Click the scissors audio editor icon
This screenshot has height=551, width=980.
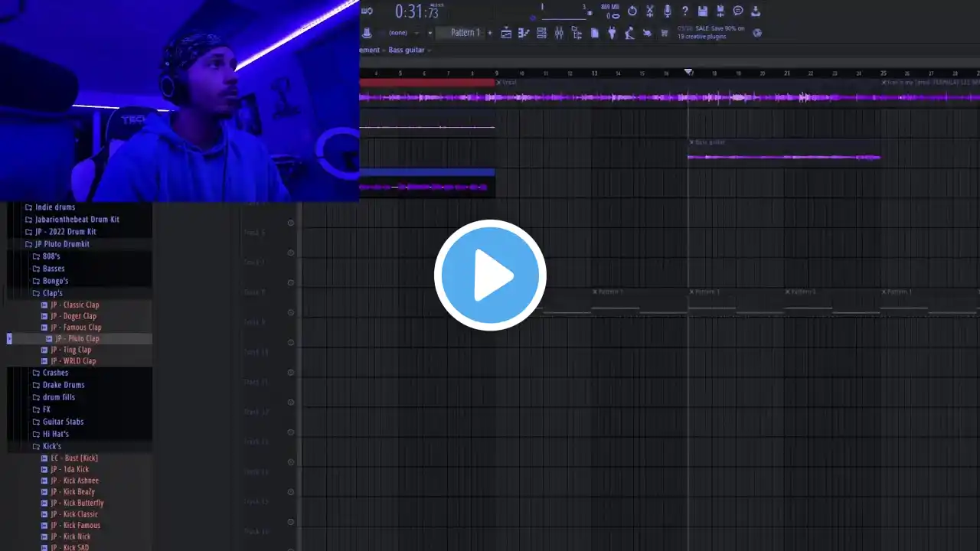(x=650, y=11)
